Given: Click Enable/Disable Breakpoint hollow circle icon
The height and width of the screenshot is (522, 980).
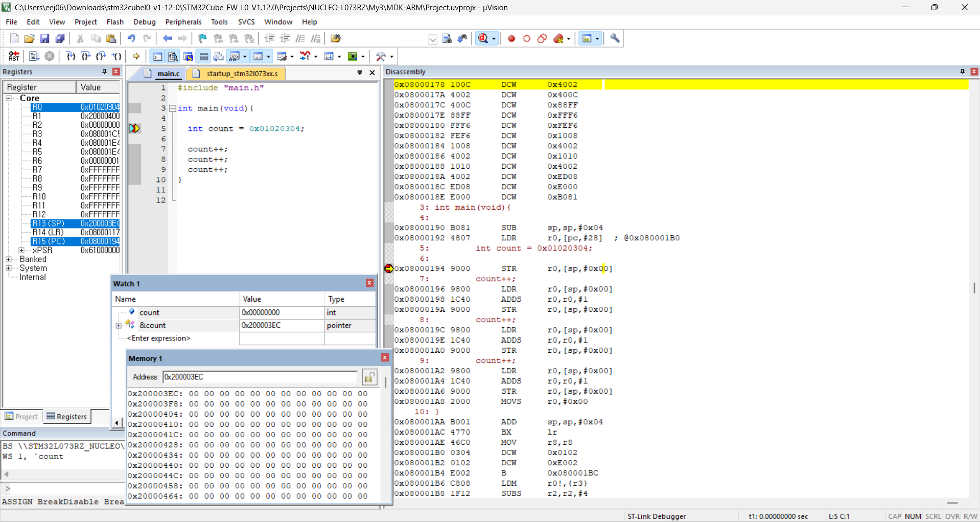Looking at the screenshot, I should click(x=527, y=38).
